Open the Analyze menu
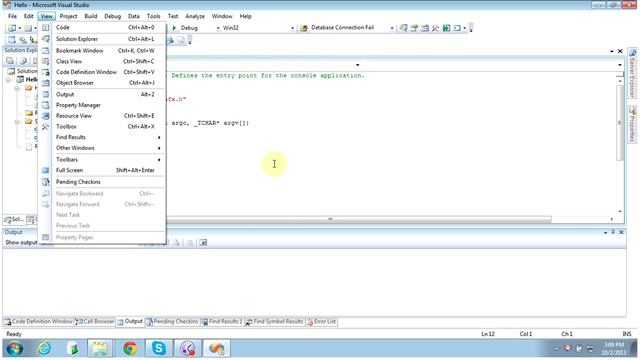 (x=195, y=16)
